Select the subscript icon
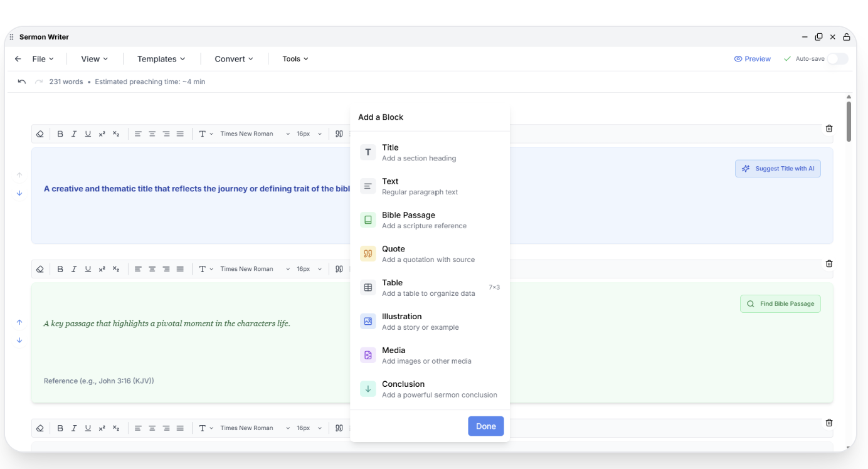 click(115, 133)
